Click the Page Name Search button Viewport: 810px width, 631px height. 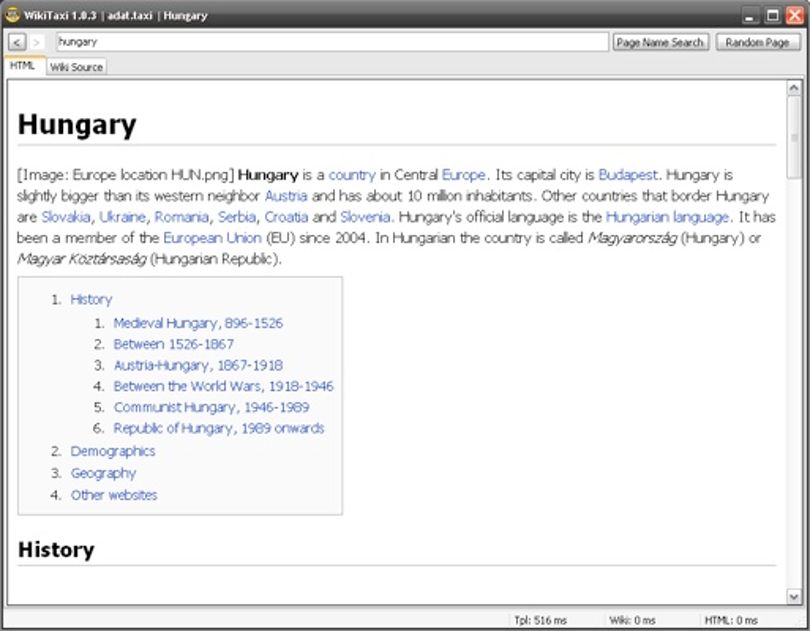pyautogui.click(x=660, y=42)
